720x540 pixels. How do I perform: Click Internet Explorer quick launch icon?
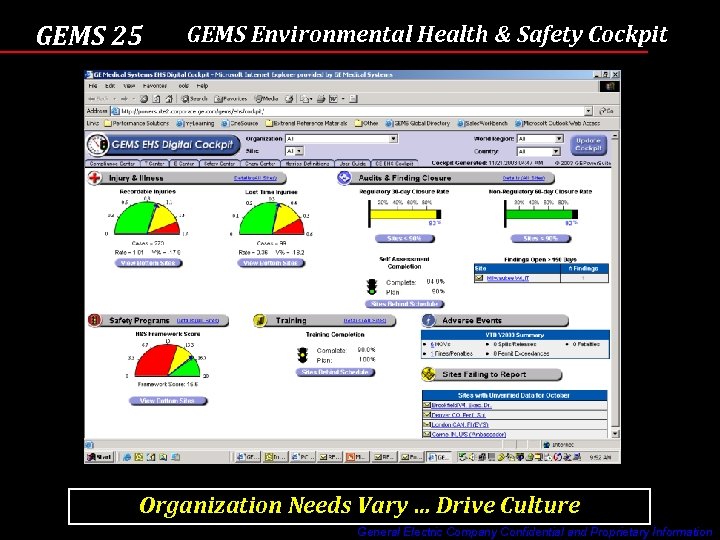point(127,457)
